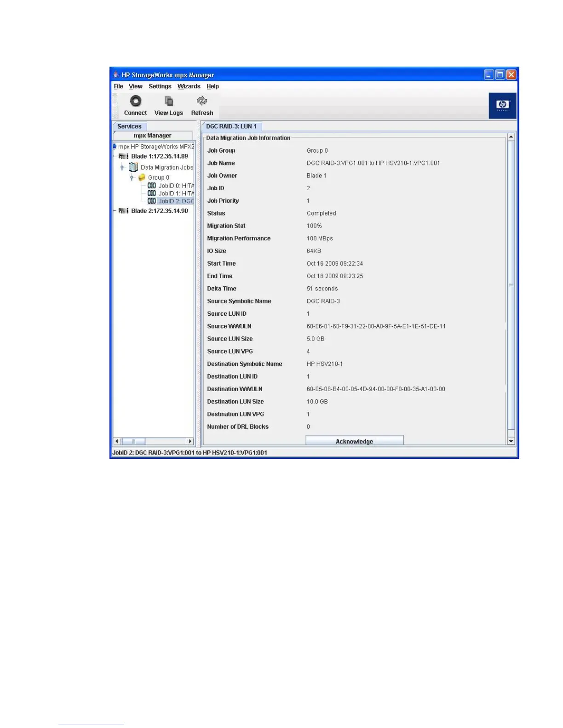Click the Status value 'Completed'

point(321,213)
